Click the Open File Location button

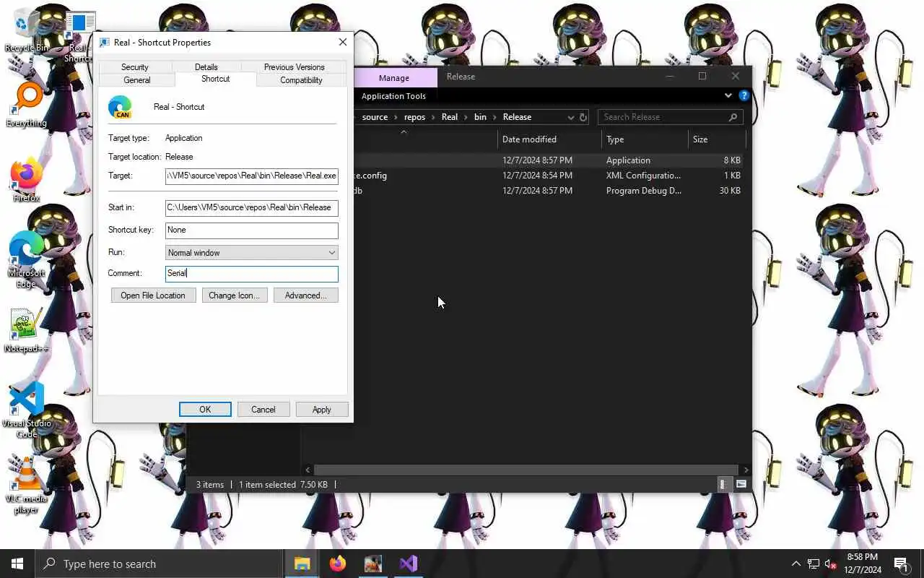point(153,296)
